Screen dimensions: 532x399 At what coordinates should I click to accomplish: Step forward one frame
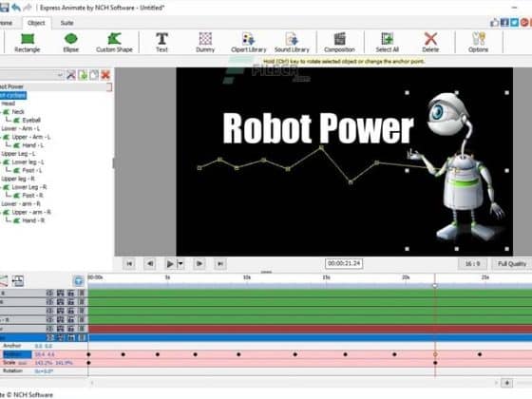point(199,264)
